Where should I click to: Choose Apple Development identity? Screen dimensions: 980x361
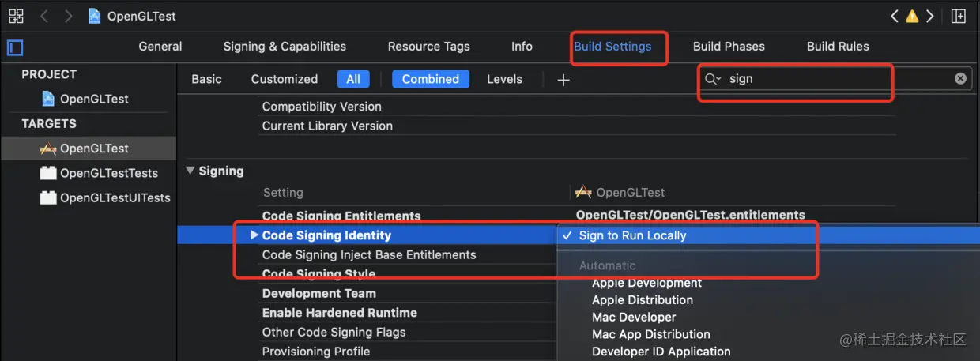(647, 283)
